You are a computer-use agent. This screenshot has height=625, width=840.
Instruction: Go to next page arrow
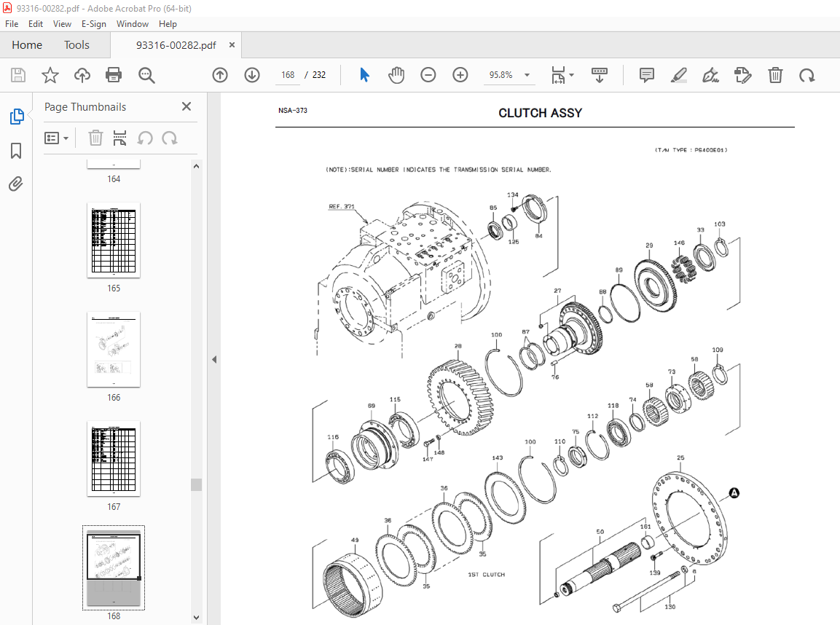252,75
